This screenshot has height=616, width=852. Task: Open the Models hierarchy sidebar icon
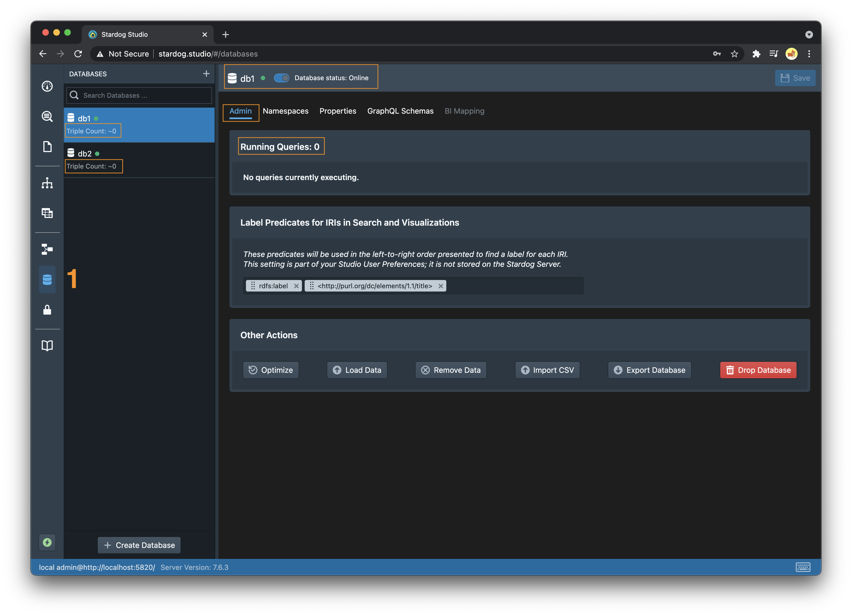(47, 183)
